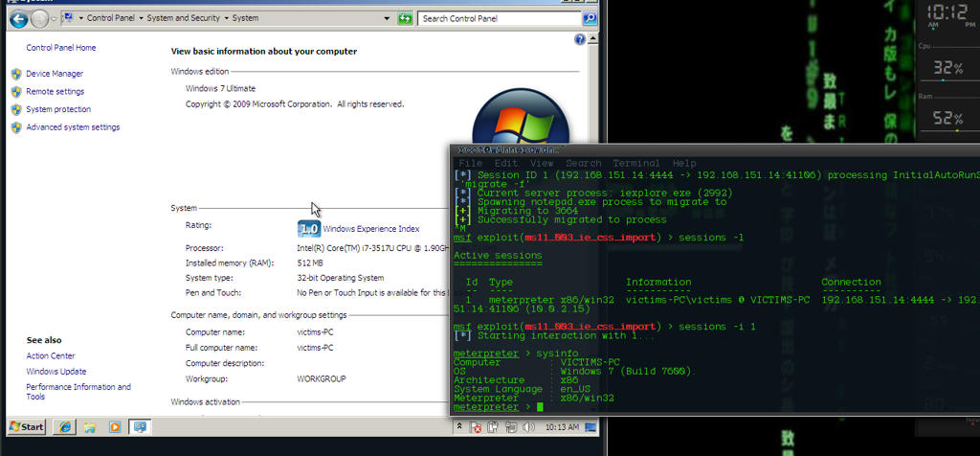Click the 512 MB installed memory value

[310, 262]
